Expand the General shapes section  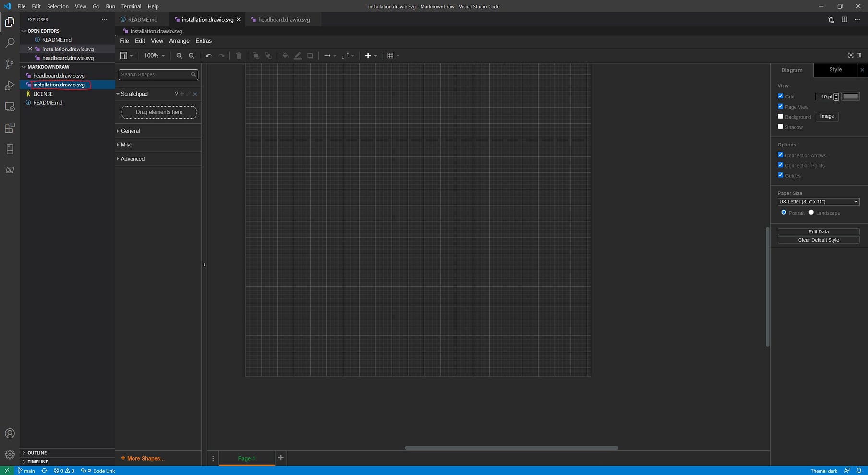click(130, 130)
